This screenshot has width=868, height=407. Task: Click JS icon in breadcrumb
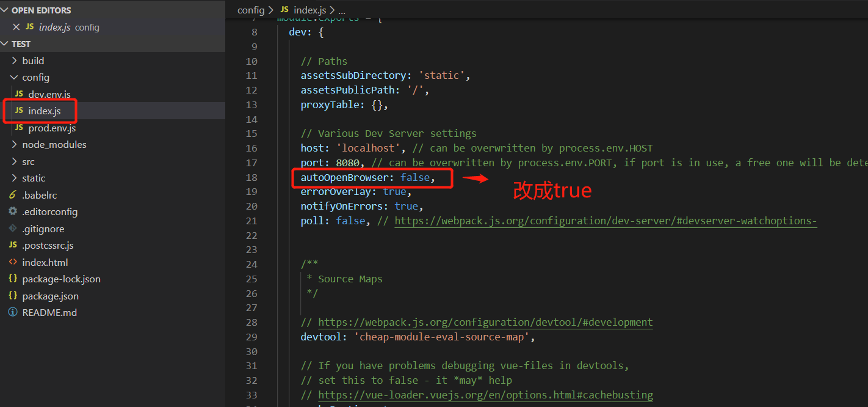click(x=284, y=10)
